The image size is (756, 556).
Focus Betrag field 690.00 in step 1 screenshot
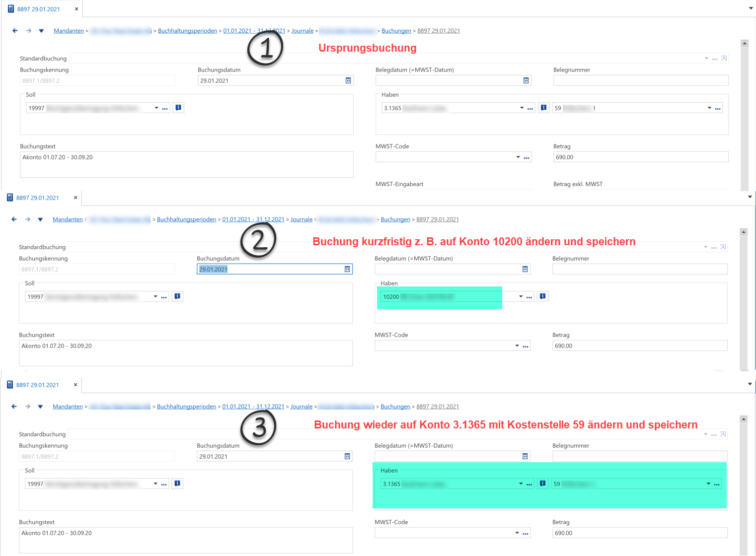(641, 157)
